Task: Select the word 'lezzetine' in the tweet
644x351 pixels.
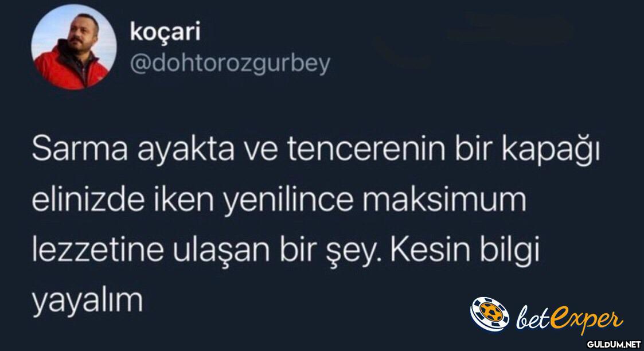Action: (x=97, y=251)
